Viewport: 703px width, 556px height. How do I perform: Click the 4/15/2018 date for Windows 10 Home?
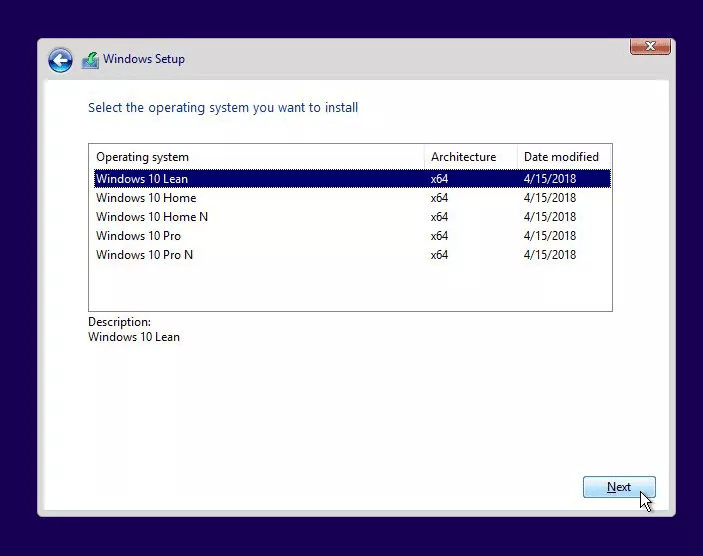[550, 198]
